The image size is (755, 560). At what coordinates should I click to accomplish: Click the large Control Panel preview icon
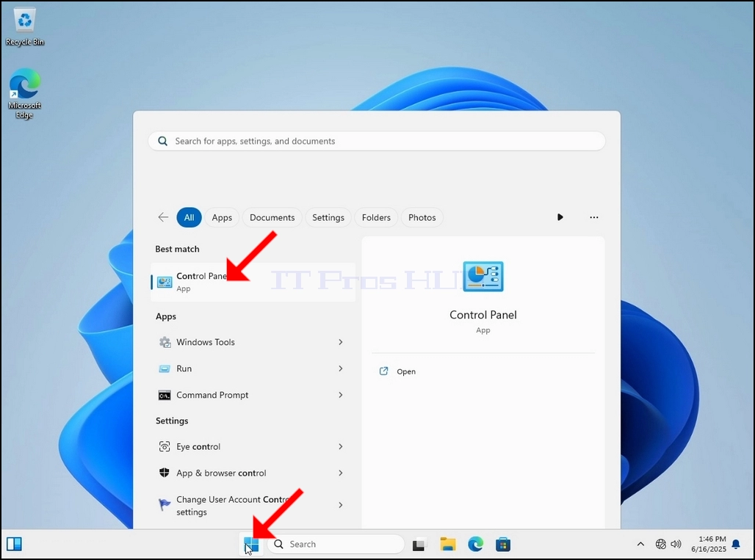[x=483, y=277]
